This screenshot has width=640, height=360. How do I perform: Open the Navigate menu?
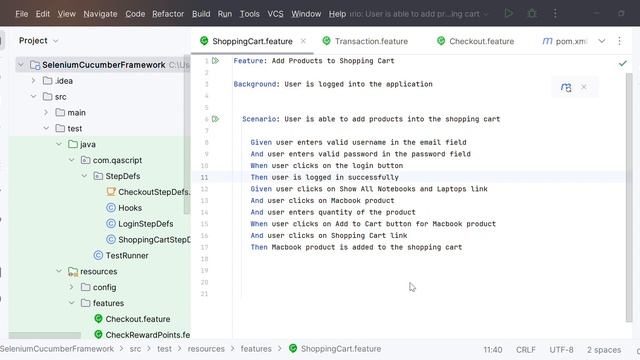click(x=100, y=14)
